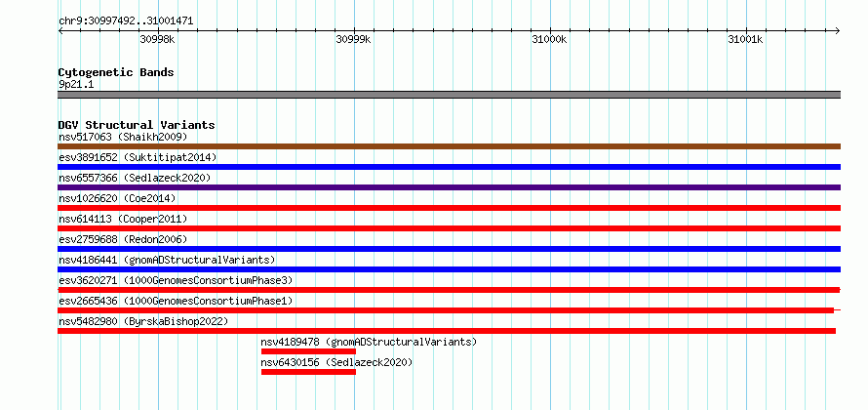
Task: Click the gray 9p21.1 cytogenetic band bar
Action: 449,95
